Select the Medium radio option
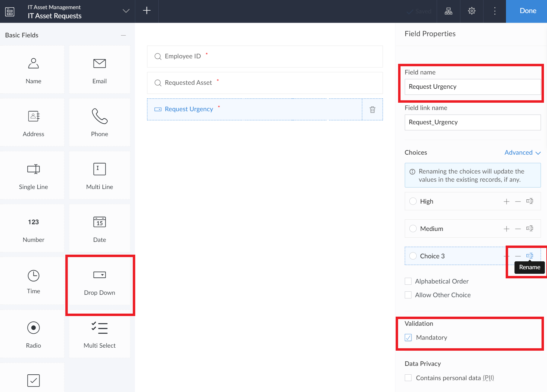 pos(413,229)
